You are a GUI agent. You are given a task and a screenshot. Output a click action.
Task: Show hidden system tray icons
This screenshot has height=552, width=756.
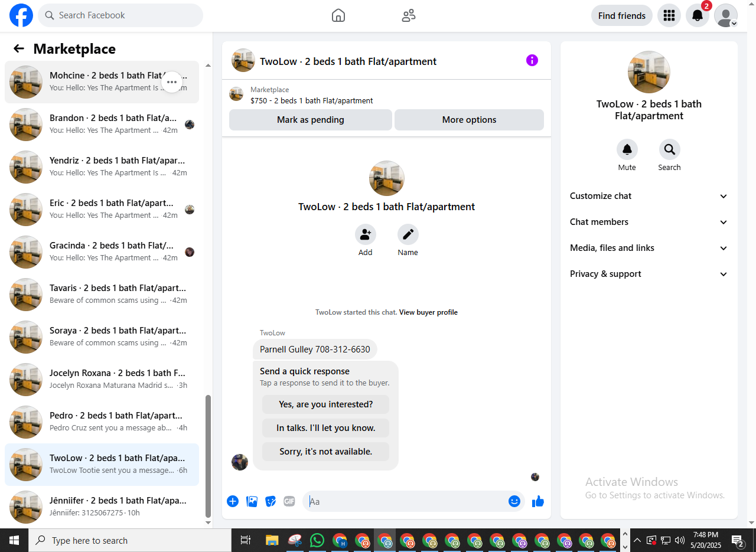point(637,540)
